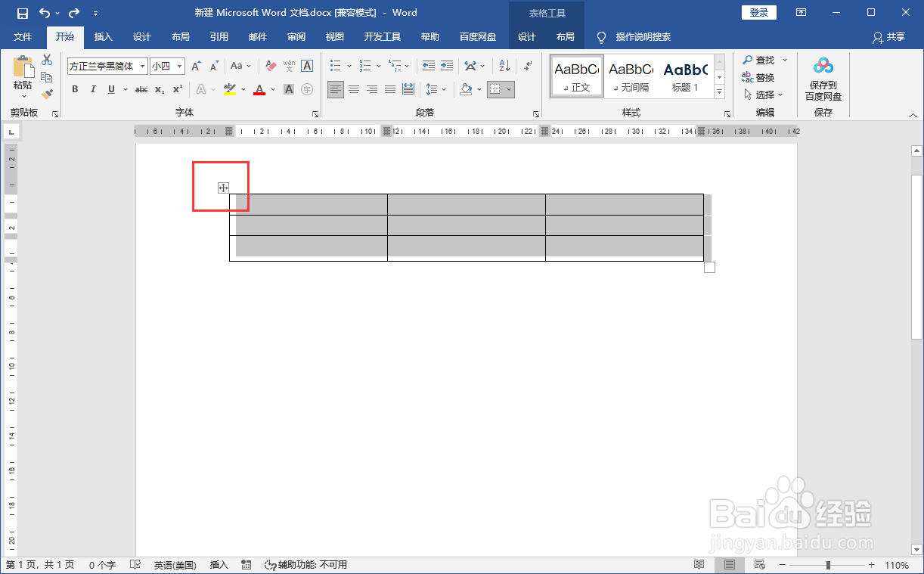Apply the red font color
Screen dimensions: 924x574
(259, 89)
